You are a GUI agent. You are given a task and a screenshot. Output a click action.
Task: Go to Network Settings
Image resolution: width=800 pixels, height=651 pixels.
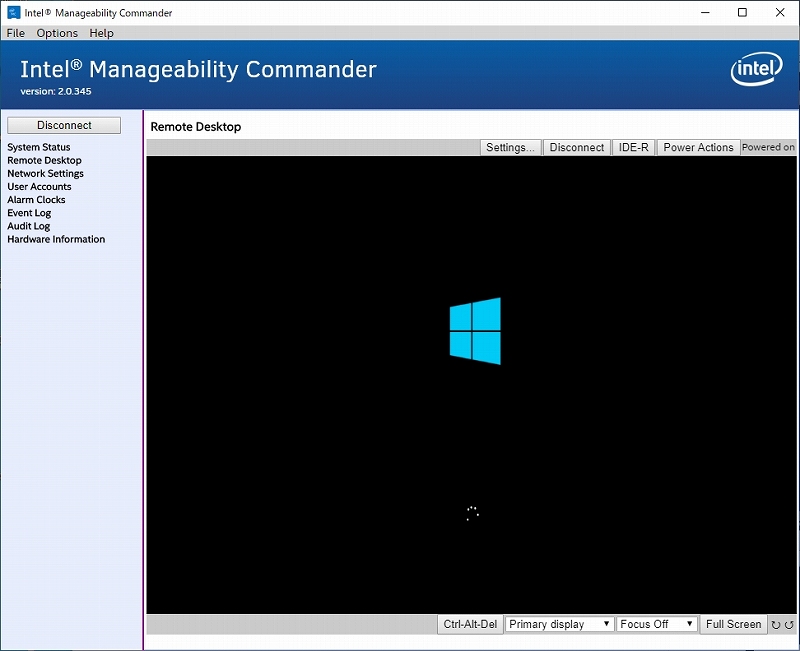pos(45,173)
